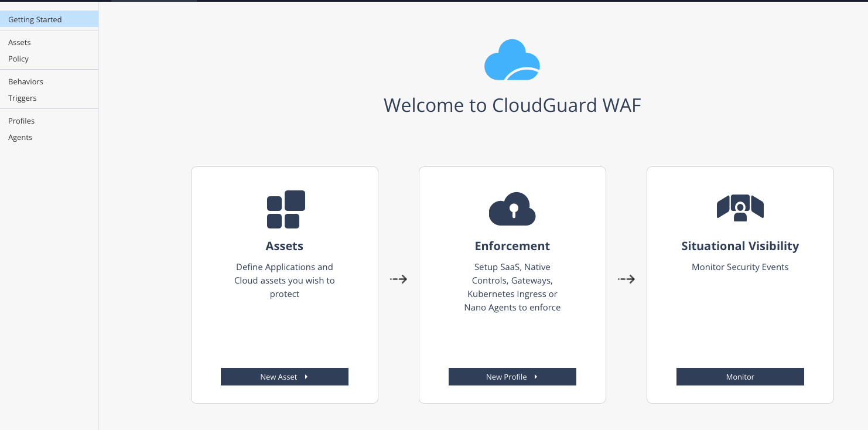Screen dimensions: 868x430
Task: Click the Situational Visibility card heading
Action: [x=740, y=246]
